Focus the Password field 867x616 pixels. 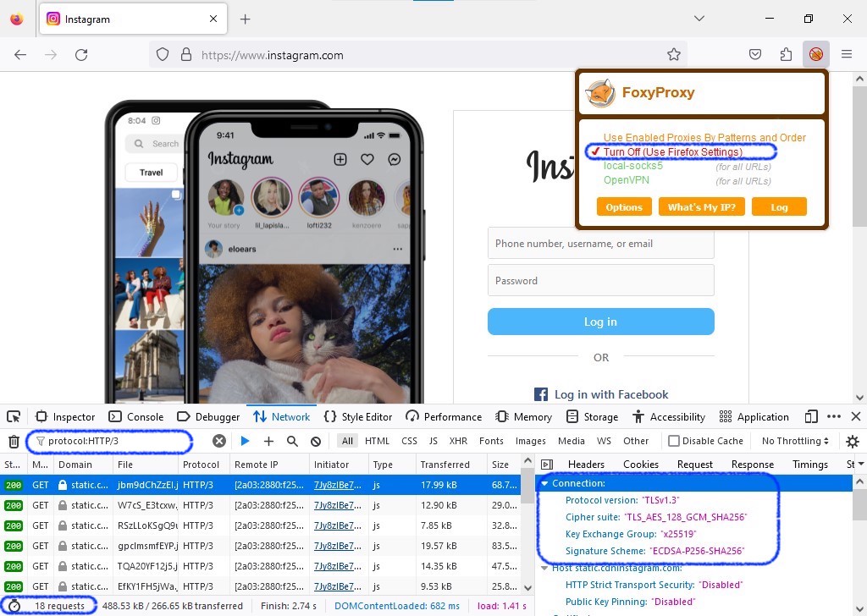click(600, 281)
